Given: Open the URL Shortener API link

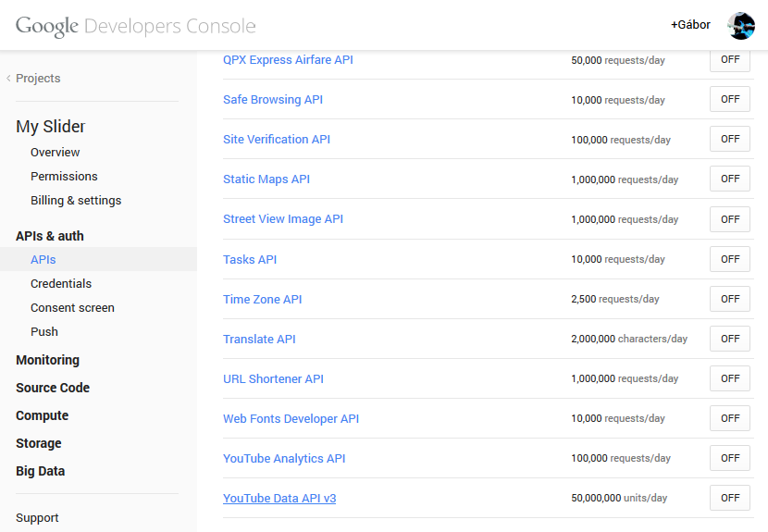Looking at the screenshot, I should pos(273,378).
